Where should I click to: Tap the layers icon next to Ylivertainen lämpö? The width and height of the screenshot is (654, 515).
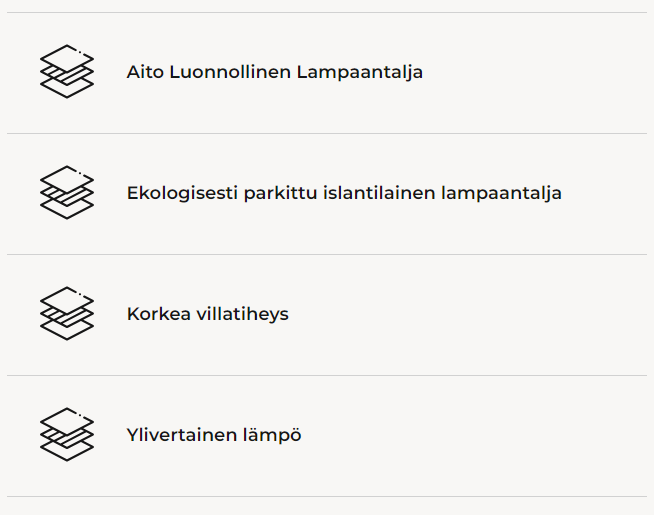[66, 435]
